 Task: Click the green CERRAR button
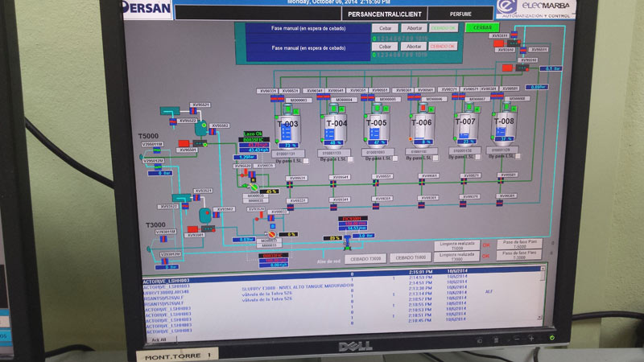pyautogui.click(x=482, y=27)
